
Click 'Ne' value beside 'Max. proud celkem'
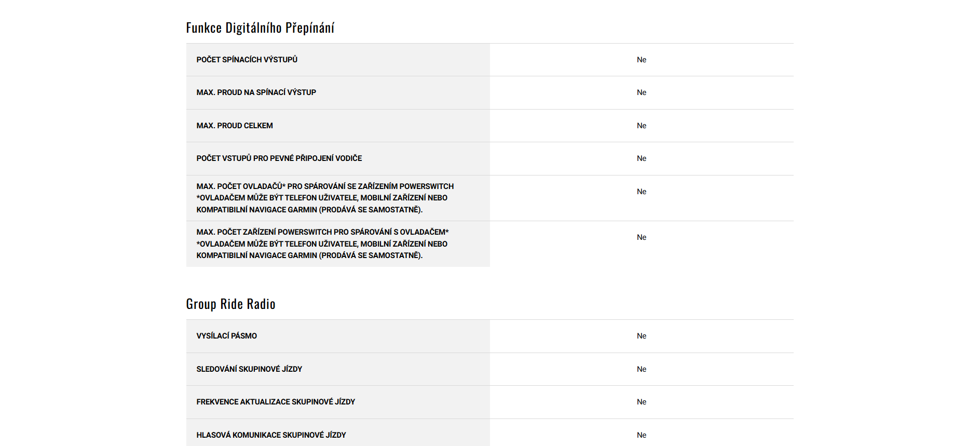point(641,126)
